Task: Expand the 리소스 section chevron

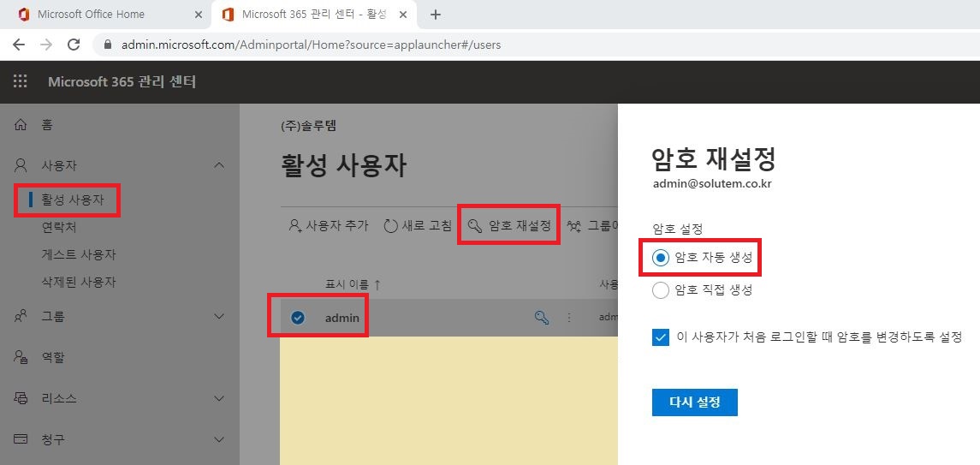Action: click(x=219, y=398)
